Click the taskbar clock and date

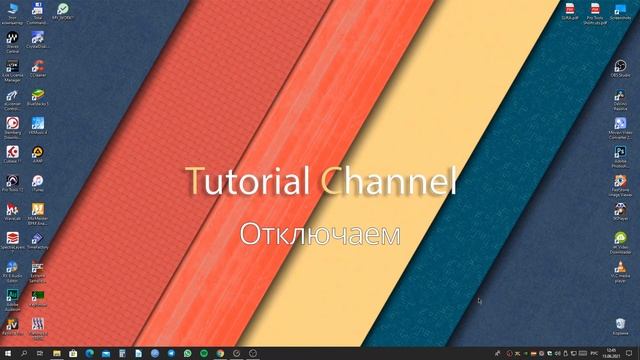coord(611,353)
